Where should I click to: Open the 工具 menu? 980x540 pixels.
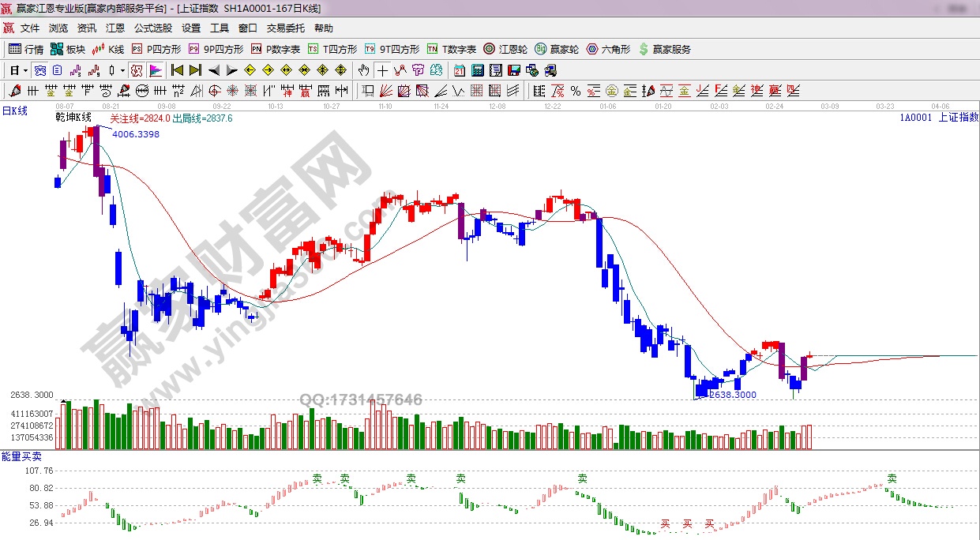click(220, 28)
